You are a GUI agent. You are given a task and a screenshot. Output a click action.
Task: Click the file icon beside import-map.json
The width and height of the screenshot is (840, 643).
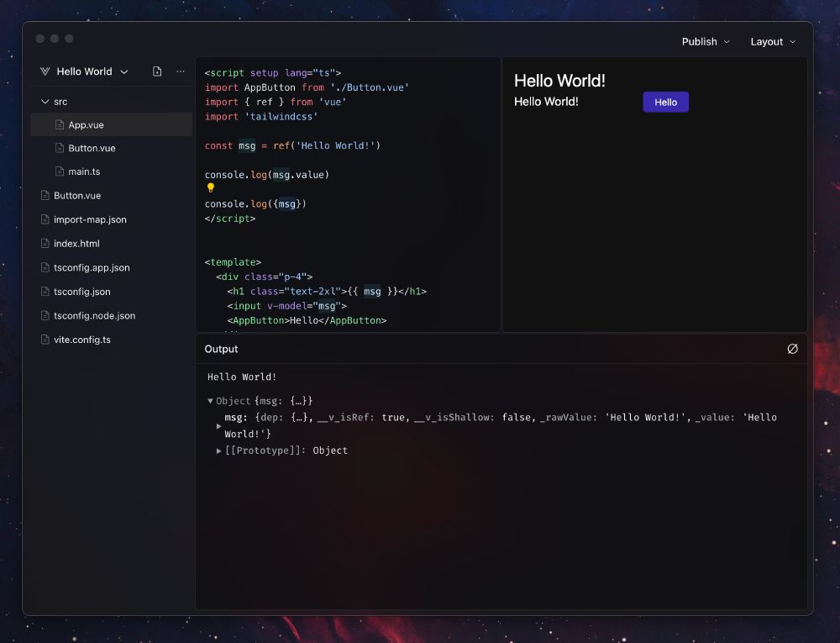[45, 219]
